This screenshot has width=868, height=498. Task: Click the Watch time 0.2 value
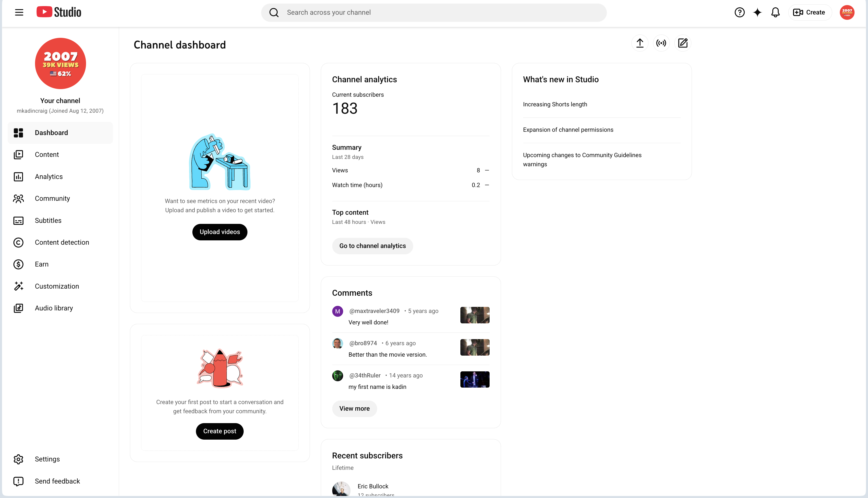[x=476, y=185]
